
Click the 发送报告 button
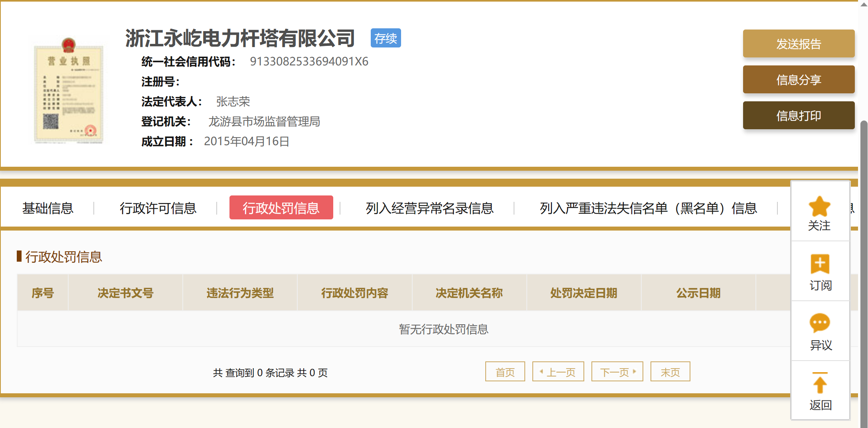point(799,43)
